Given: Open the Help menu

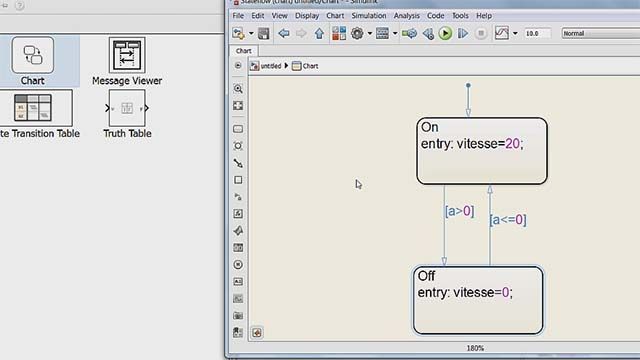Looking at the screenshot, I should coord(484,16).
